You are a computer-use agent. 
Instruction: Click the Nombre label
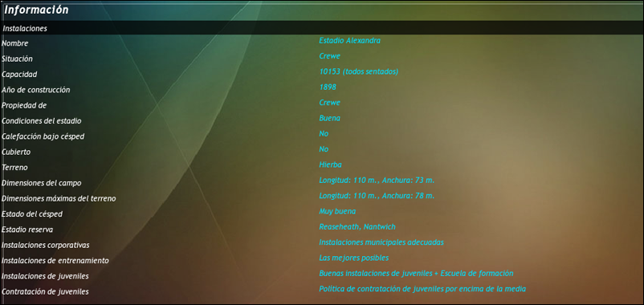point(14,43)
